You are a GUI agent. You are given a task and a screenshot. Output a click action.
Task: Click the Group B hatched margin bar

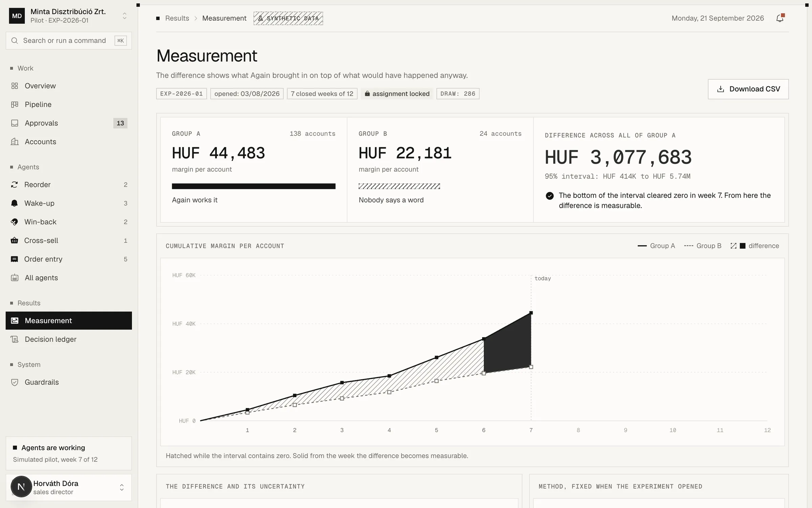point(399,186)
